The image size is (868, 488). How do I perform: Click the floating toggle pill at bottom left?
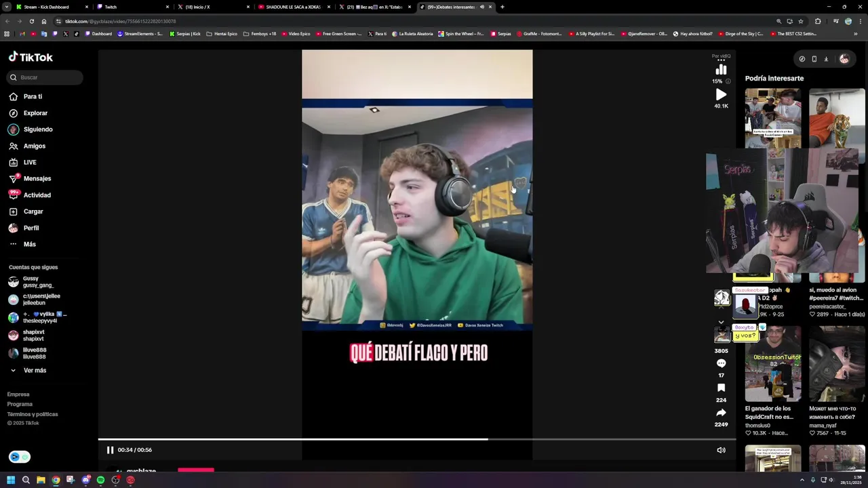20,457
